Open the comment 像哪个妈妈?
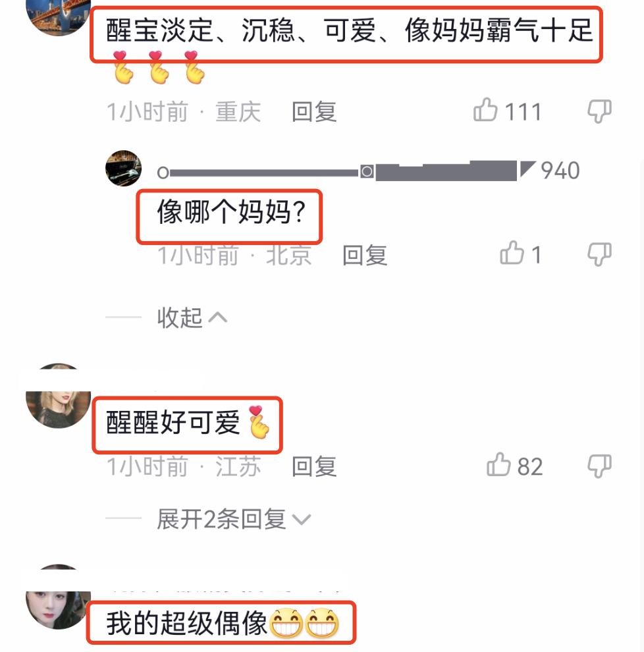Viewport: 644px width, 652px height. pyautogui.click(x=231, y=211)
